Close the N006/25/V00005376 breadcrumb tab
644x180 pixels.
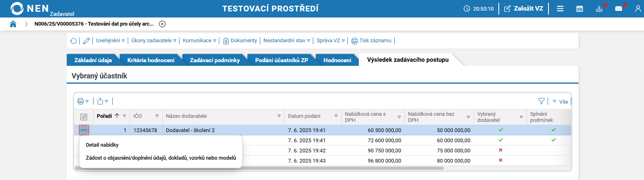pyautogui.click(x=162, y=24)
